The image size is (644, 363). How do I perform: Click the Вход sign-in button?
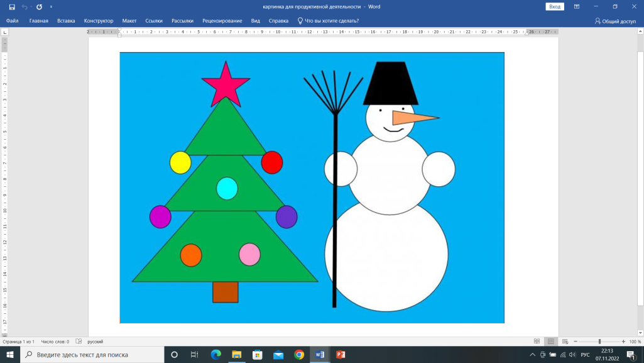[x=555, y=6]
